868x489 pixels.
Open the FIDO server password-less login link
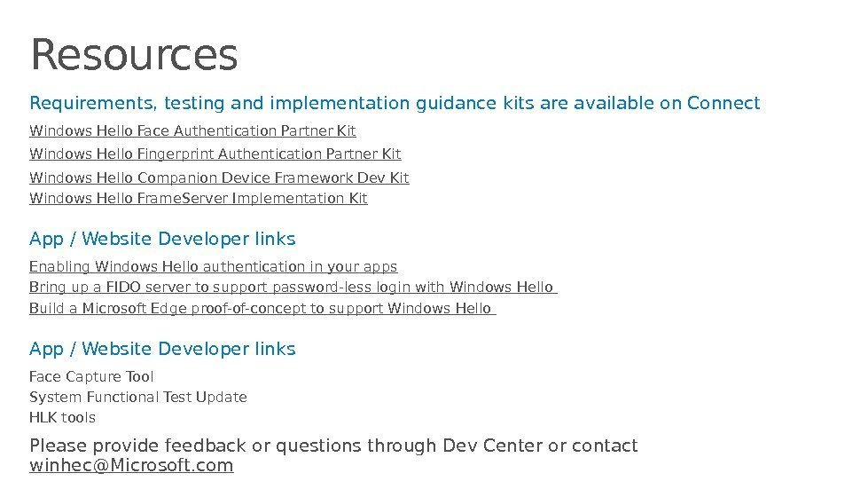pyautogui.click(x=293, y=287)
